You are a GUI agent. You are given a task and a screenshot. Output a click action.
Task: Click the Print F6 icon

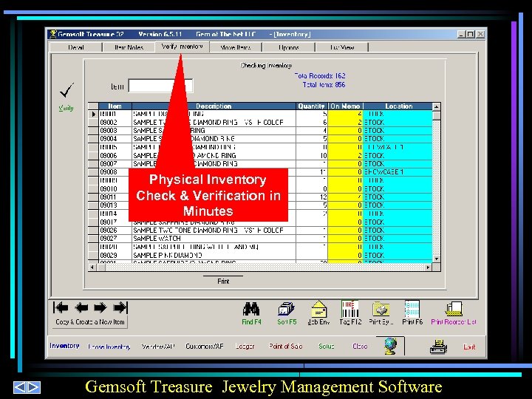(x=412, y=309)
